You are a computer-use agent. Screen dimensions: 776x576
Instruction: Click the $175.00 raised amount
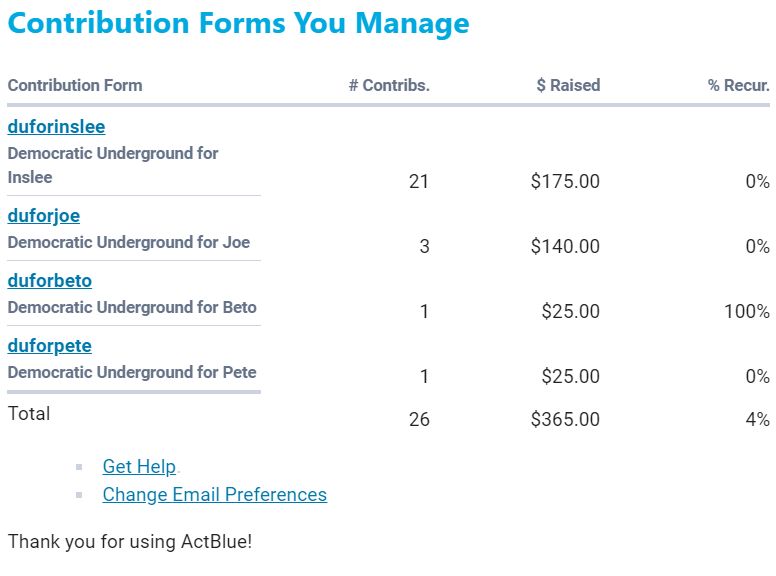tap(565, 182)
